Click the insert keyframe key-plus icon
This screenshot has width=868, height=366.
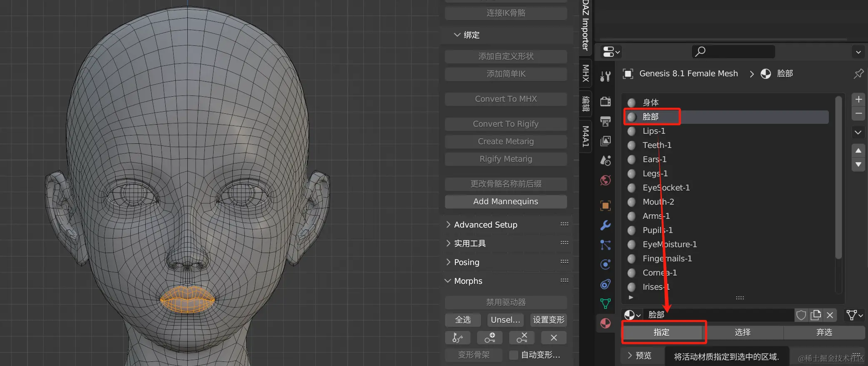tap(490, 338)
